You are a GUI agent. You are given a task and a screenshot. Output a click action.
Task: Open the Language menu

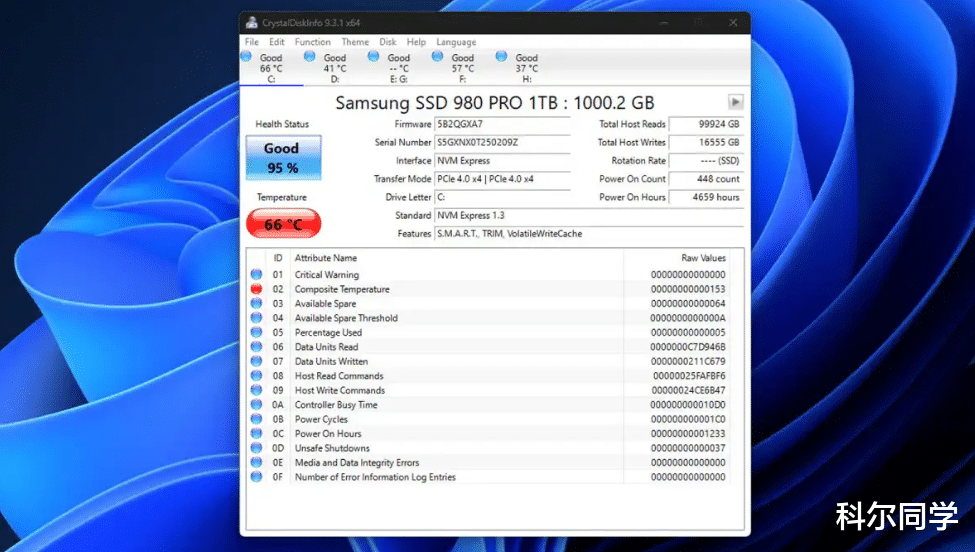[x=456, y=42]
